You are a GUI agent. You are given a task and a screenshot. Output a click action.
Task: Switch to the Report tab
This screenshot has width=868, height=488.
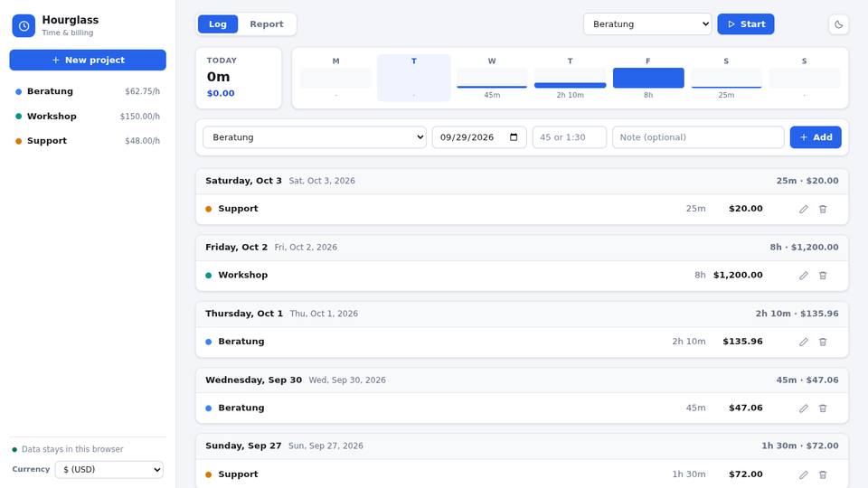coord(266,24)
